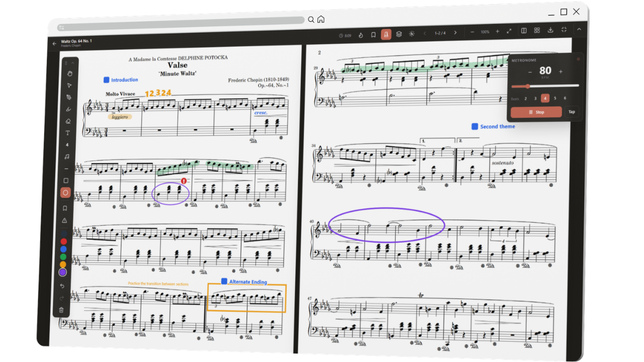Collapse the top toolbar chevron
This screenshot has height=362, width=644.
point(579,30)
